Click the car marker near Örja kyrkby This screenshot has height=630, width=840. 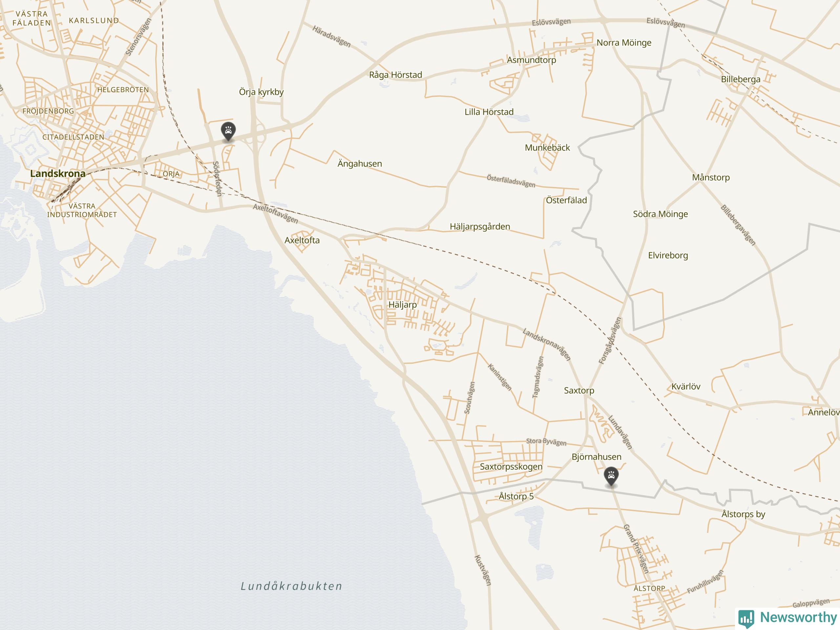228,131
